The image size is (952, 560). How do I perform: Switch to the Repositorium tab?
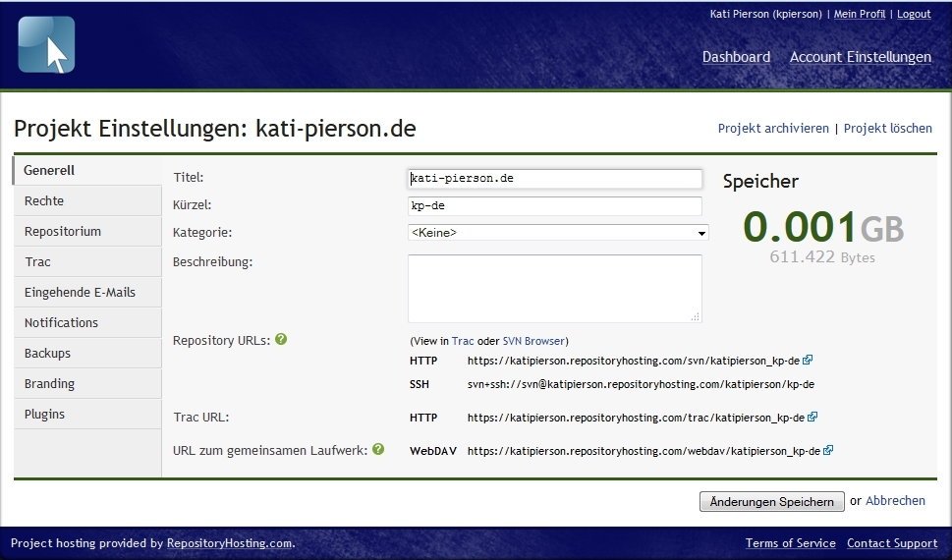[63, 231]
